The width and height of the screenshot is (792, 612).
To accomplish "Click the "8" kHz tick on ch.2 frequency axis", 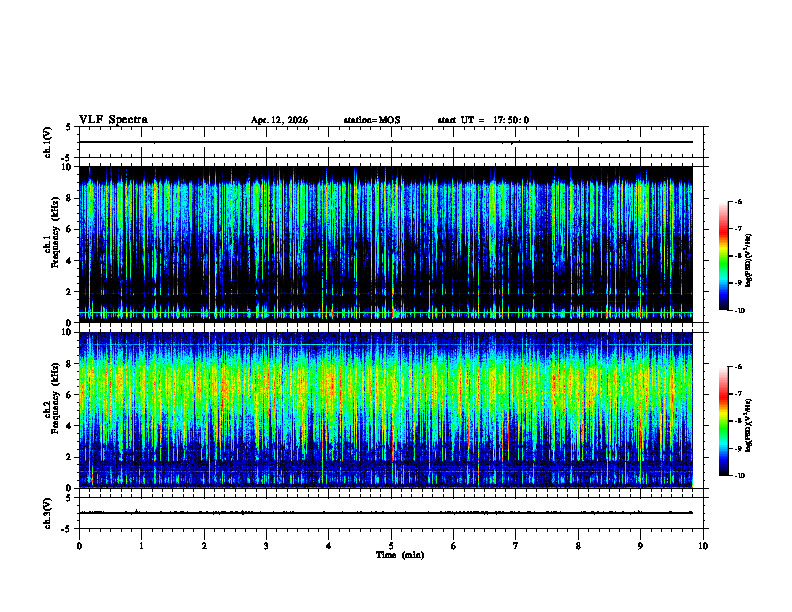I will point(70,364).
